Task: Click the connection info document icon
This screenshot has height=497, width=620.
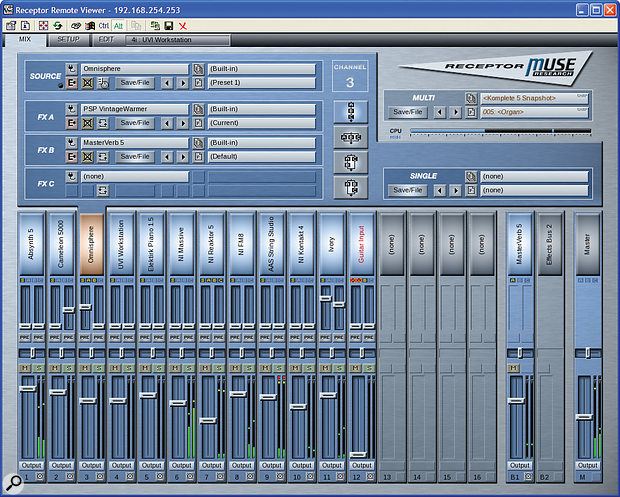Action: [x=25, y=26]
